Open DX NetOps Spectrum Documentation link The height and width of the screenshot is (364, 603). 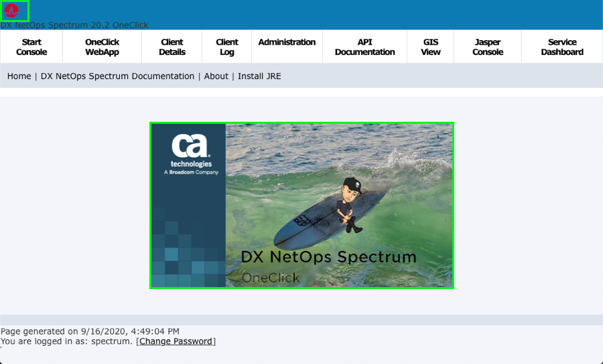pos(118,76)
